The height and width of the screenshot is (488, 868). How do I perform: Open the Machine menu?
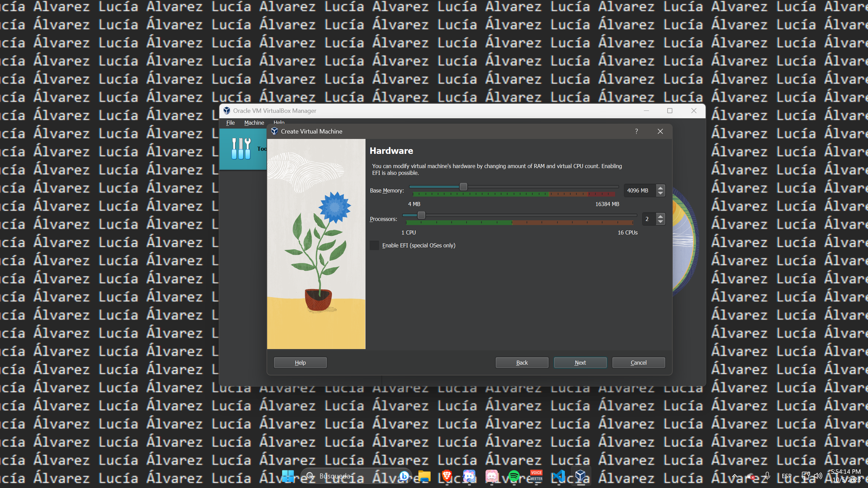point(254,123)
